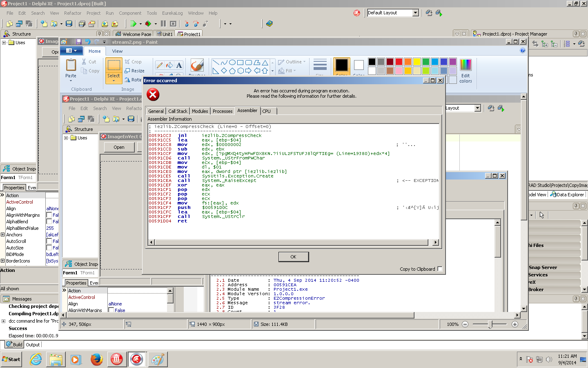The image size is (588, 368).
Task: Switch to the Unit1 editor tab
Action: coord(165,34)
